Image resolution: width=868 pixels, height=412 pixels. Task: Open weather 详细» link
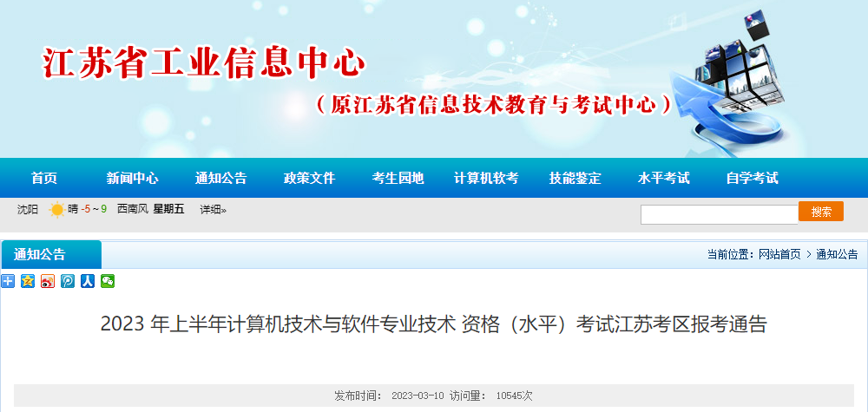pyautogui.click(x=214, y=210)
